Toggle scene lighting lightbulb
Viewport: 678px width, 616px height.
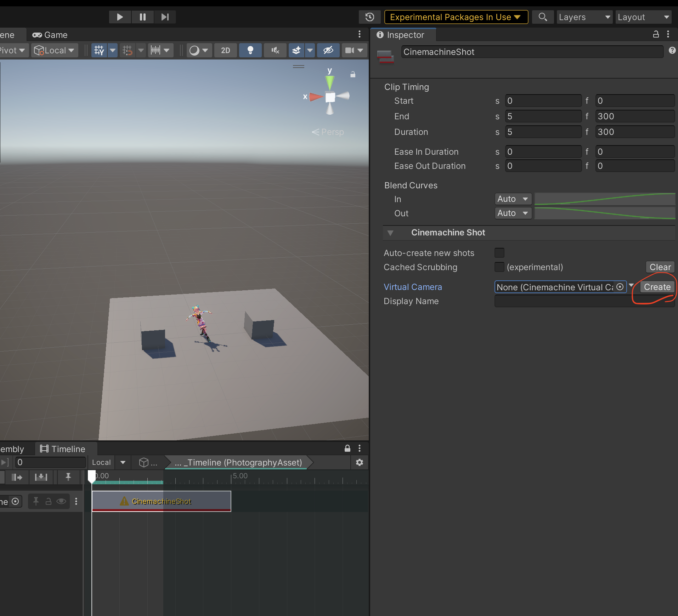click(x=250, y=50)
